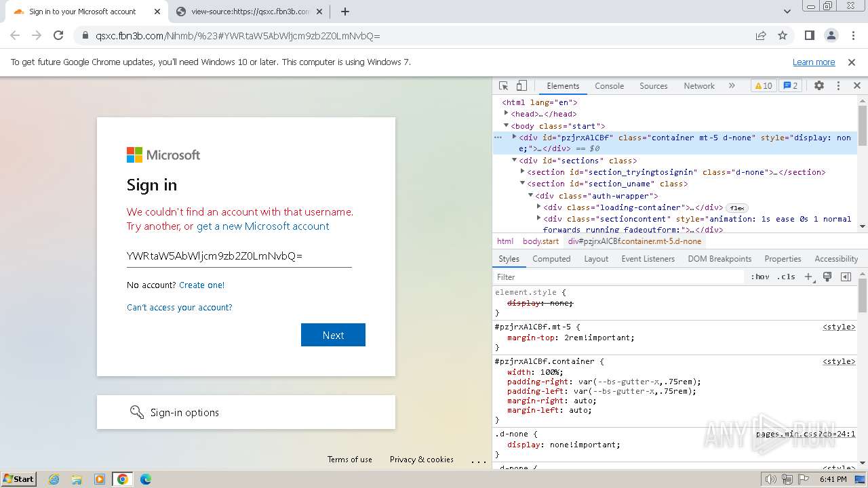The width and height of the screenshot is (868, 488).
Task: Select the inspect element picker icon
Action: click(x=503, y=86)
